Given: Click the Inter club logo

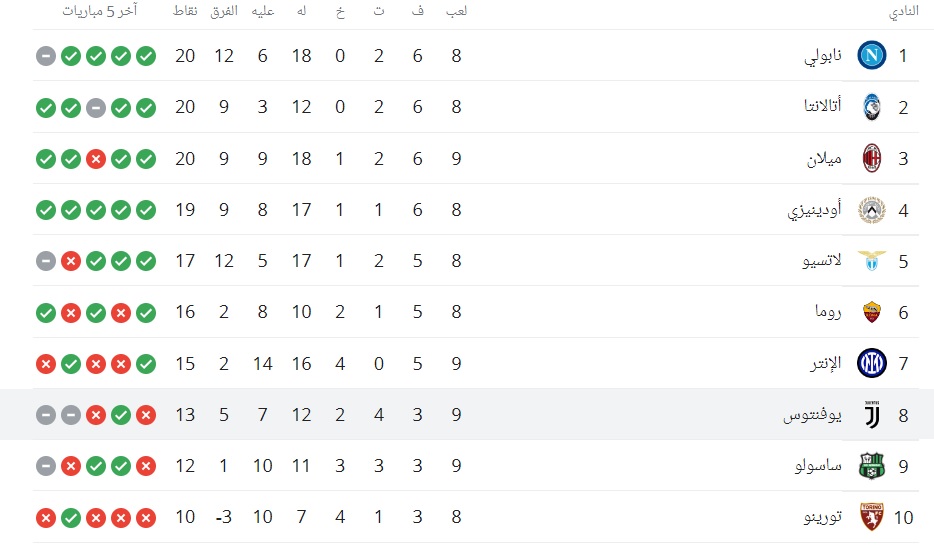Looking at the screenshot, I should [x=871, y=363].
